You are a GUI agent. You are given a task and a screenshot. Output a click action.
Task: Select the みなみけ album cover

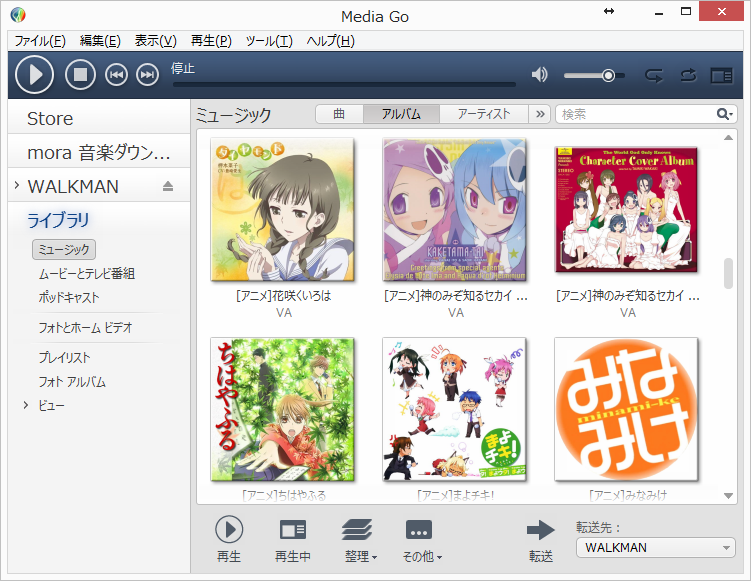(626, 409)
